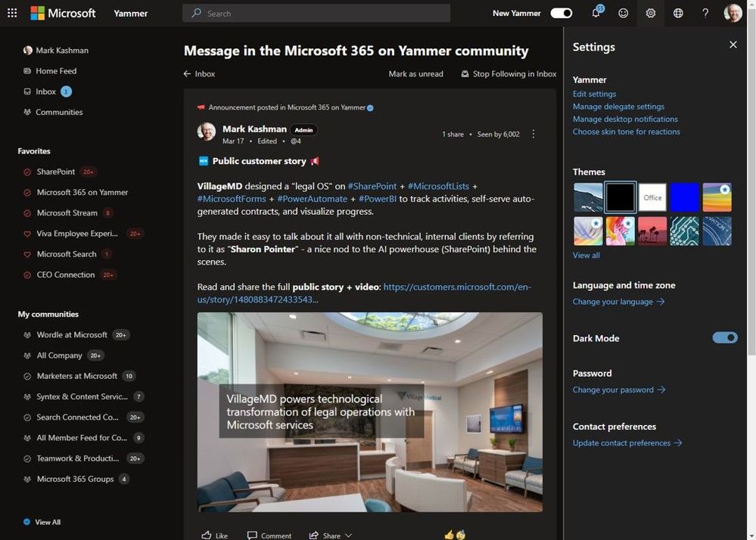Toggle the New Yammer switch
Screen dimensions: 756x540
tap(562, 13)
